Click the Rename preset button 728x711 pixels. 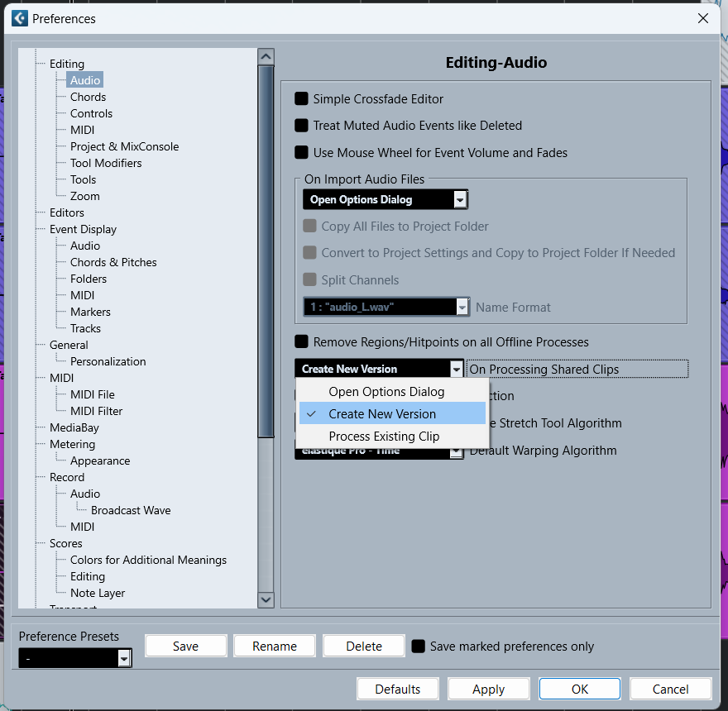(275, 646)
